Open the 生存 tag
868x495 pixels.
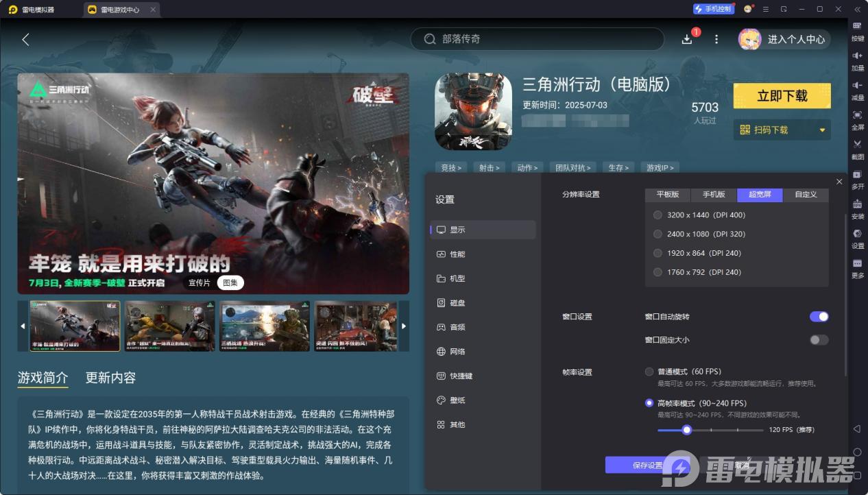click(618, 167)
